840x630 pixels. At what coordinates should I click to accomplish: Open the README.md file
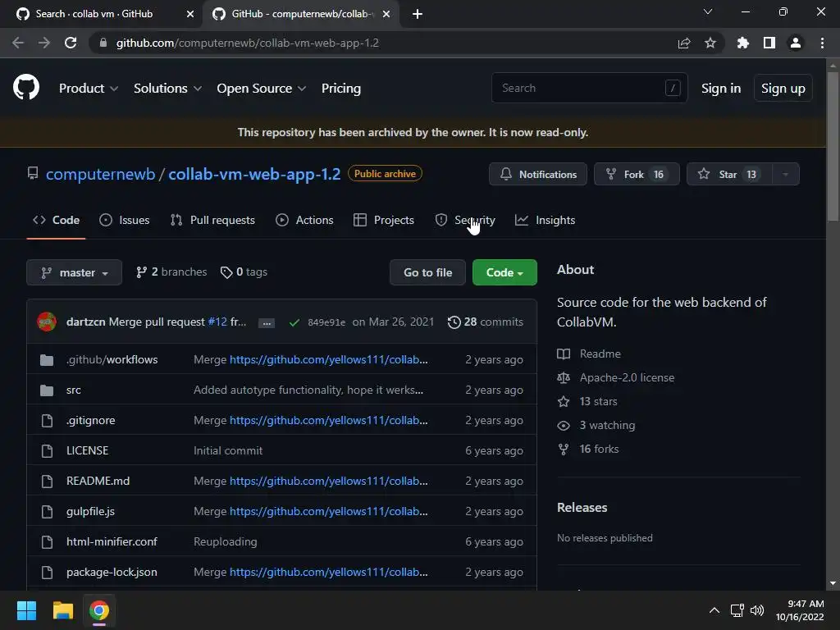(98, 481)
